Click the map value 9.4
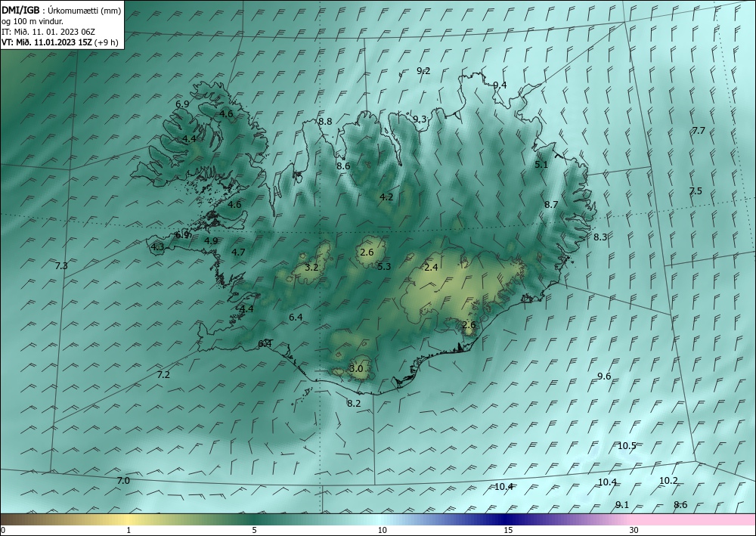The width and height of the screenshot is (756, 536). pos(500,85)
